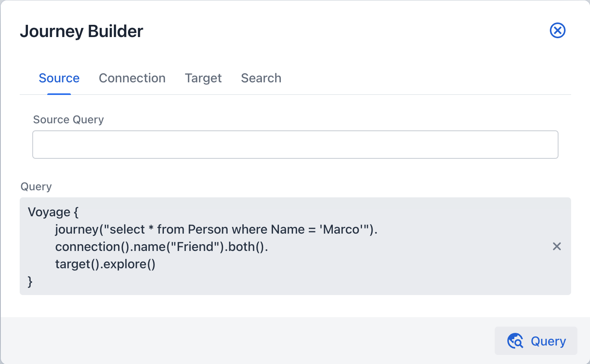This screenshot has width=590, height=364.
Task: Click the globe search icon on Query button
Action: tap(515, 341)
